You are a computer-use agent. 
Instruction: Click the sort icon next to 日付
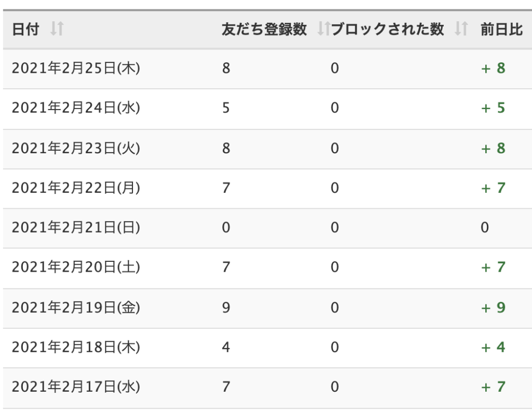(x=57, y=30)
